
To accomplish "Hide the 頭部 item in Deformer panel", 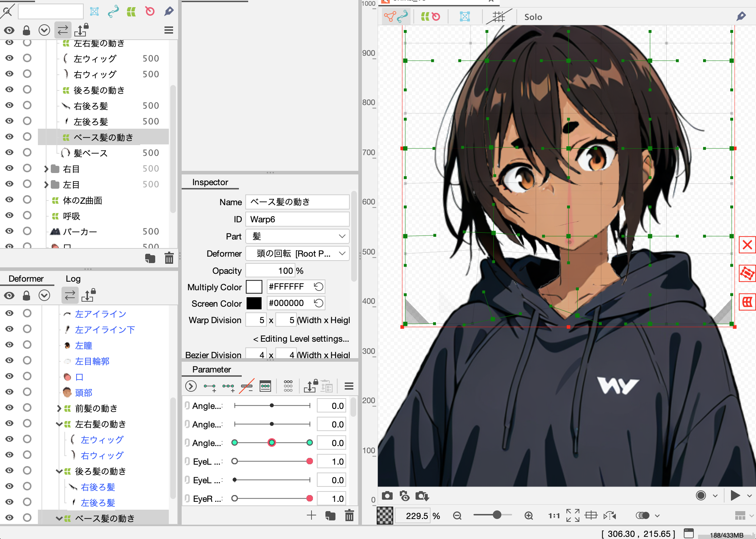I will (x=10, y=392).
